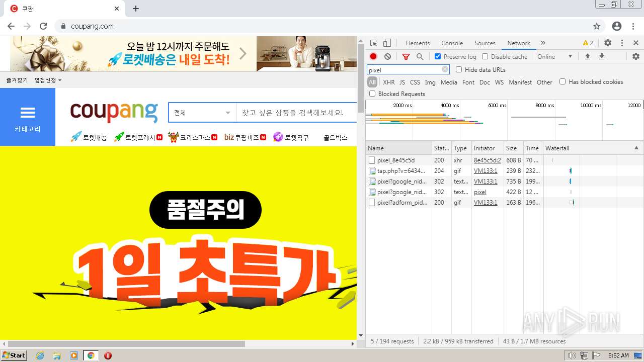The width and height of the screenshot is (644, 362).
Task: Click the Import HAR file upload icon
Action: point(587,57)
